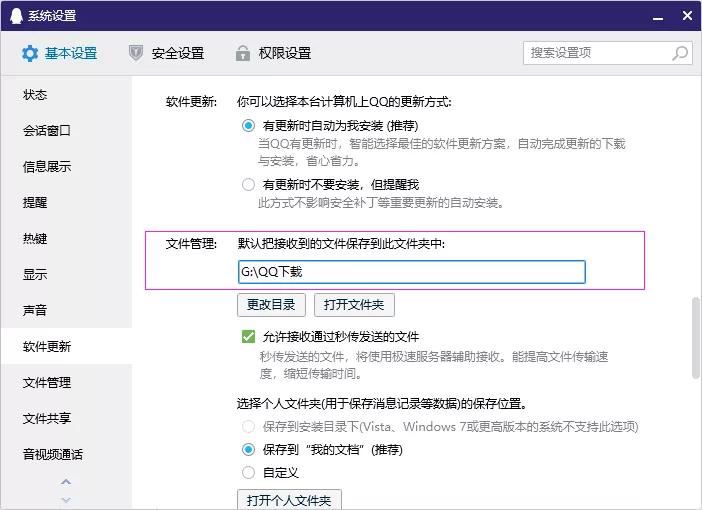Click the hint 此方式不影响安全补丁等重要更新的自动安装。
The image size is (702, 510).
click(x=381, y=203)
